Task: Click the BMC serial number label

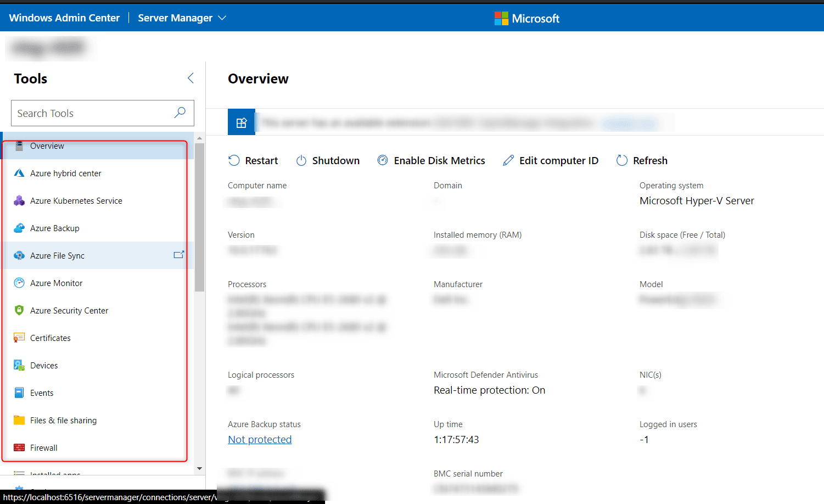Action: tap(468, 474)
